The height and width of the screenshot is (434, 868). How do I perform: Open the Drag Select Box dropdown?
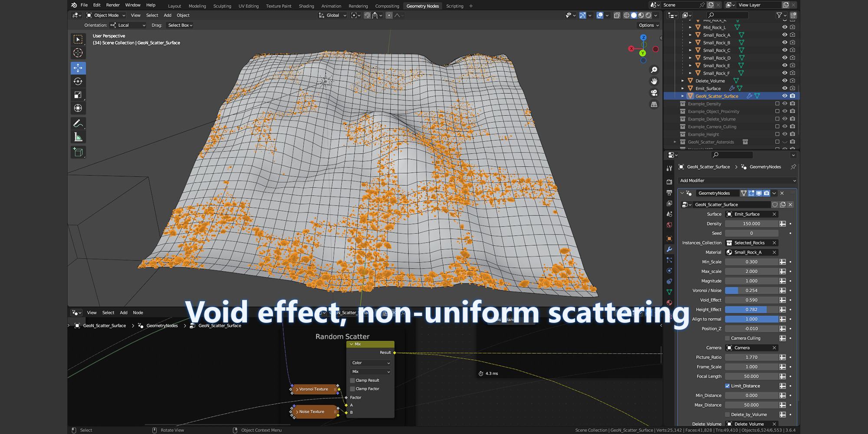[180, 25]
